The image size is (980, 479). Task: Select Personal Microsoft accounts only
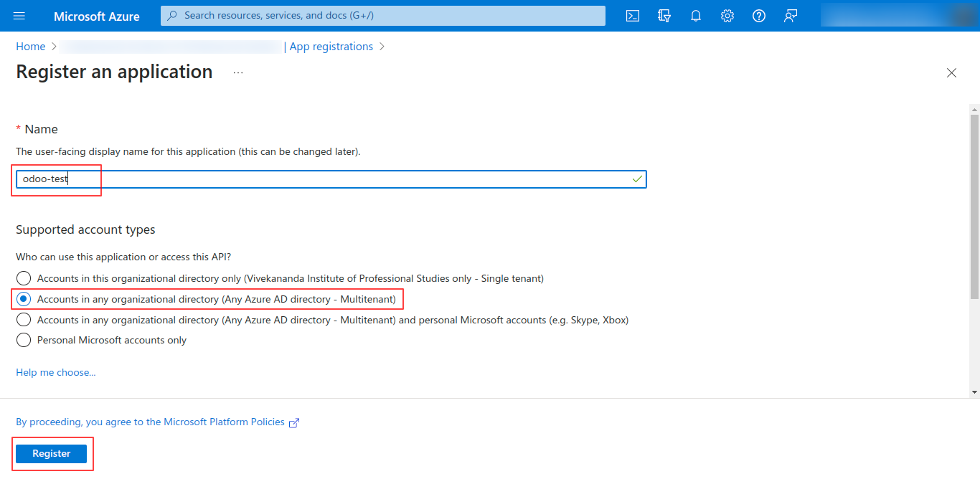coord(101,340)
